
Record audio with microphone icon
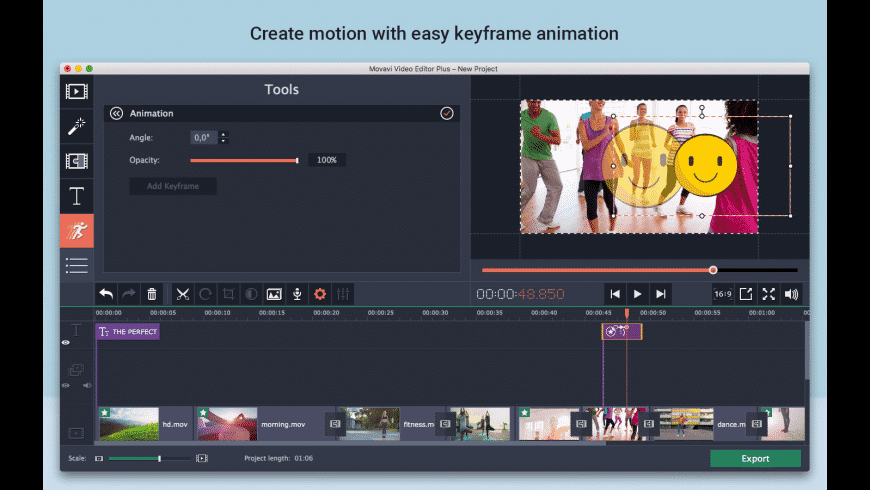point(297,294)
